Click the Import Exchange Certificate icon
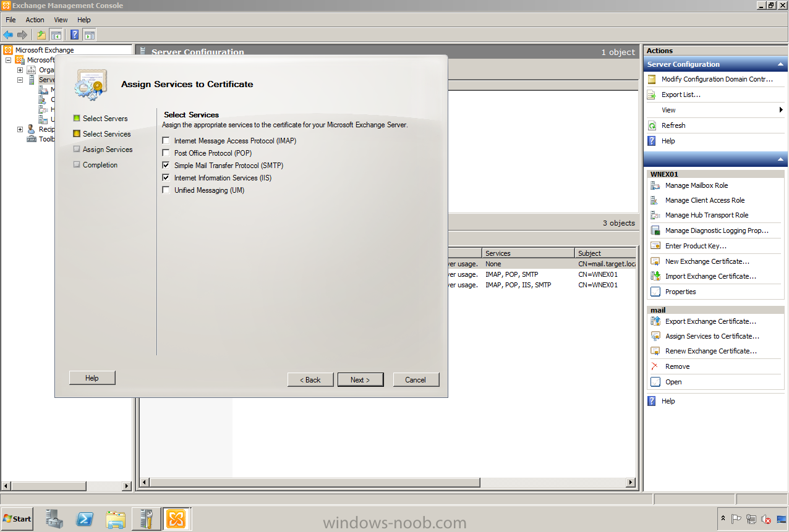Screen dimensions: 789x532 655,276
